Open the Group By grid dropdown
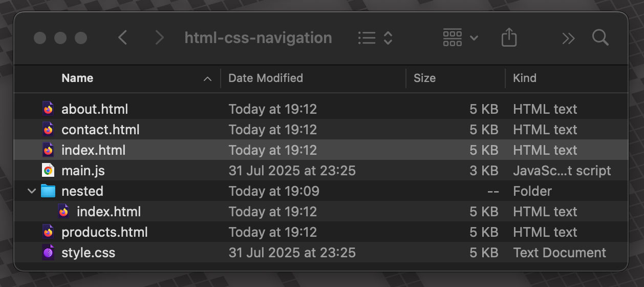This screenshot has width=644, height=287. 460,37
